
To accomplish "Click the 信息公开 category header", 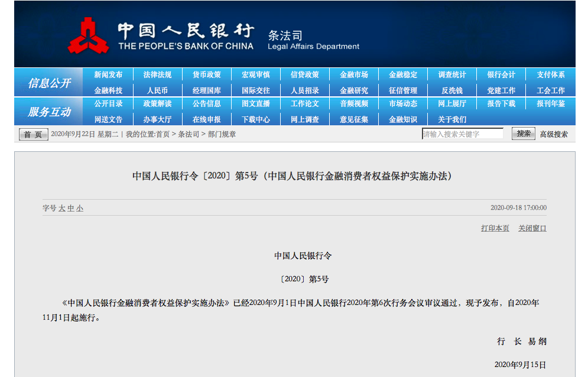I will coord(48,83).
